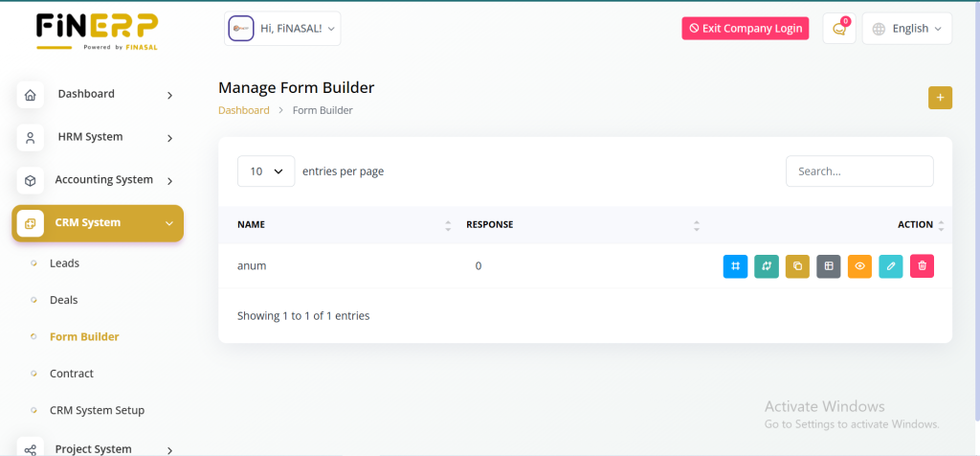
Task: Open the chat notifications icon
Action: tap(839, 29)
